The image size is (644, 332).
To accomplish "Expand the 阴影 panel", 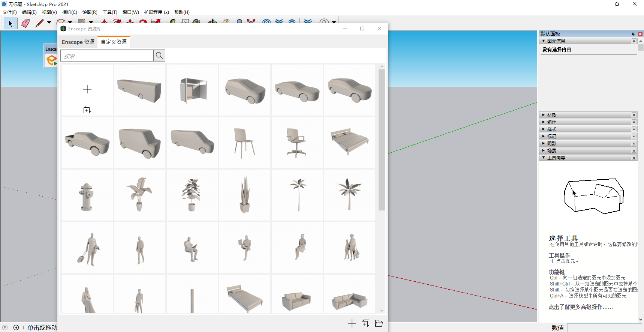I will click(x=551, y=144).
